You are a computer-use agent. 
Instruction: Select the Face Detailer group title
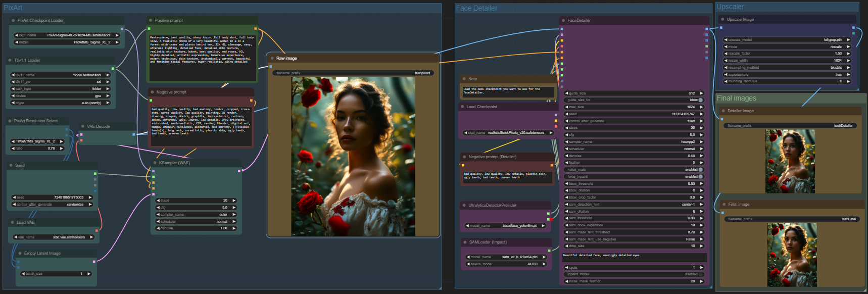coord(476,8)
